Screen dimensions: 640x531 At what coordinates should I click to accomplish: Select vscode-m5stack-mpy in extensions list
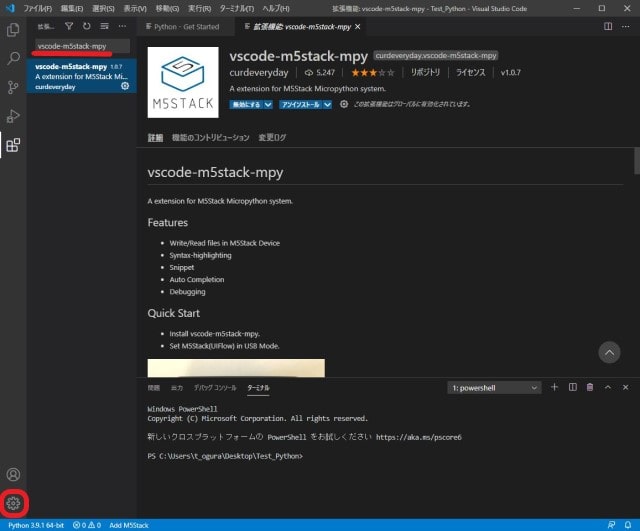tap(82, 76)
